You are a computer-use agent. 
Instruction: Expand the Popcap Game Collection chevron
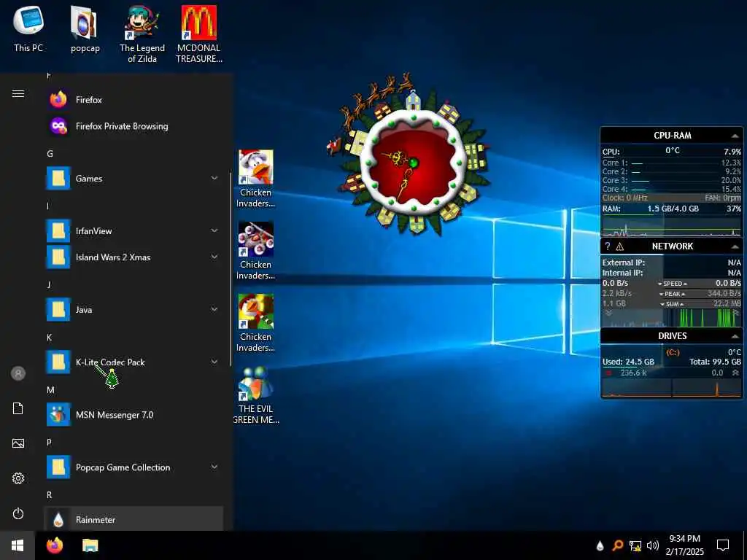pyautogui.click(x=214, y=467)
